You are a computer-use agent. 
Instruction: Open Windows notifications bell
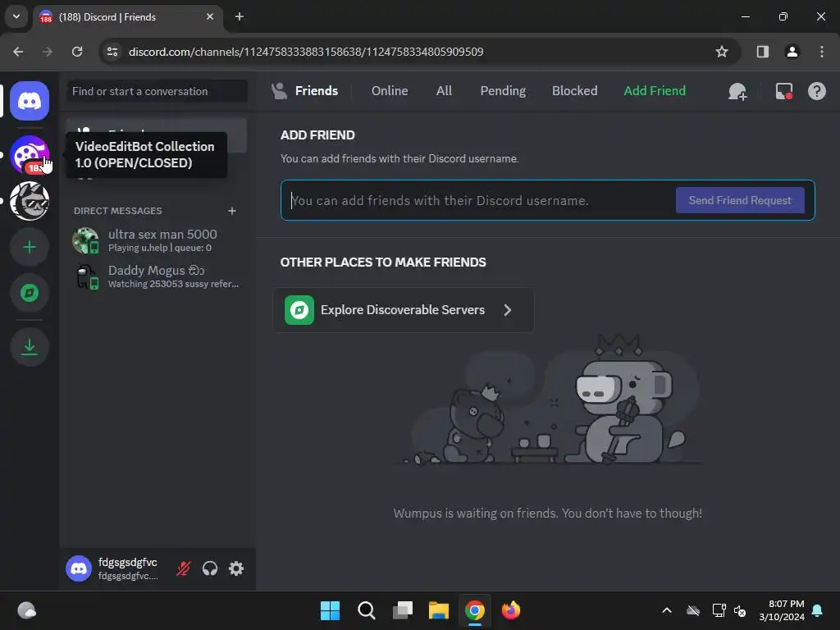tap(818, 610)
